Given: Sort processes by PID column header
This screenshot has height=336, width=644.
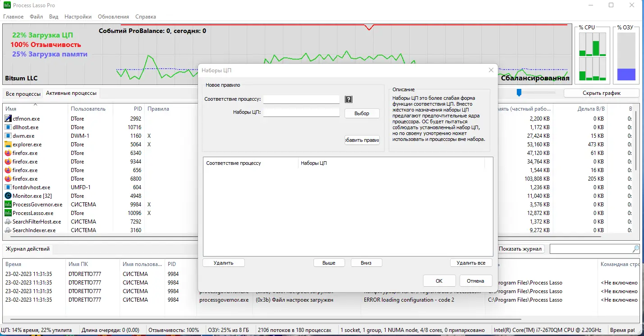Looking at the screenshot, I should click(129, 109).
